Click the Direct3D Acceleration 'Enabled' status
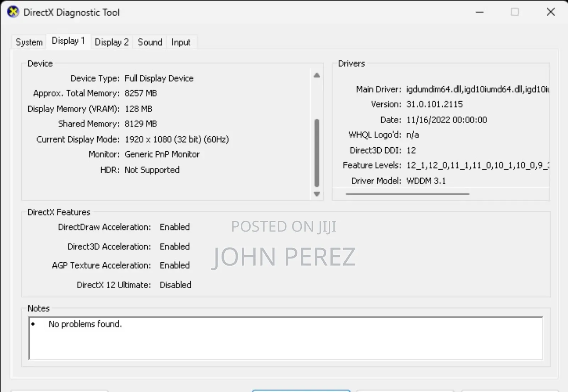Screen dimensions: 568x392 (175, 247)
